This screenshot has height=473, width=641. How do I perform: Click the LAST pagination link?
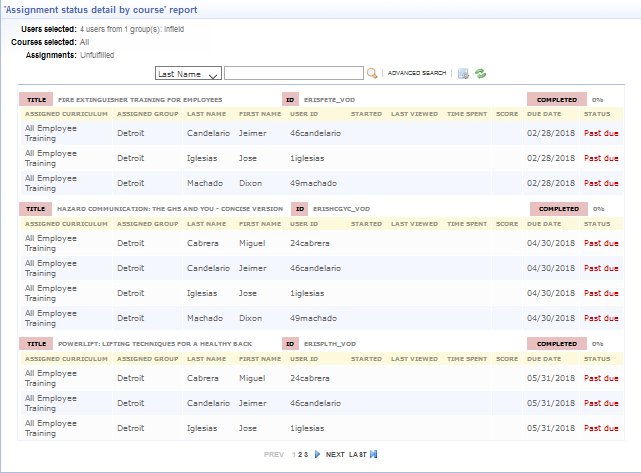357,454
